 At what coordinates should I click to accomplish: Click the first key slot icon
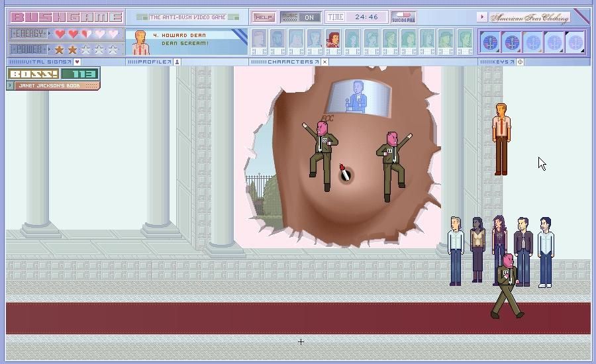(x=490, y=43)
